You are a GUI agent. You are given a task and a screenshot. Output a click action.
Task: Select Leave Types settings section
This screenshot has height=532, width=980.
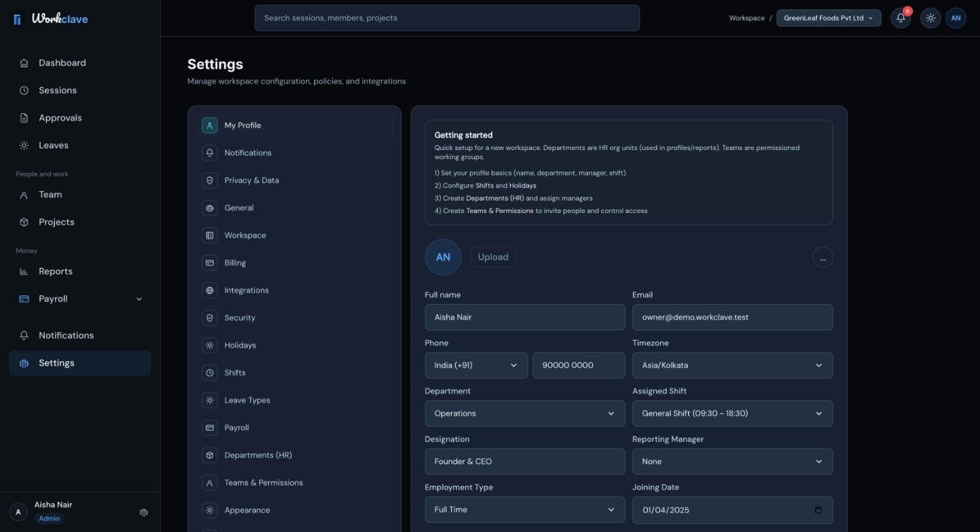coord(294,400)
